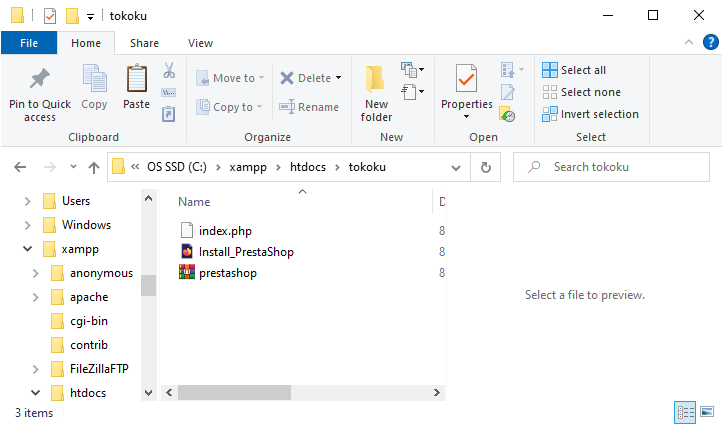Refresh the tokoku folder view
The image size is (723, 425).
point(485,167)
